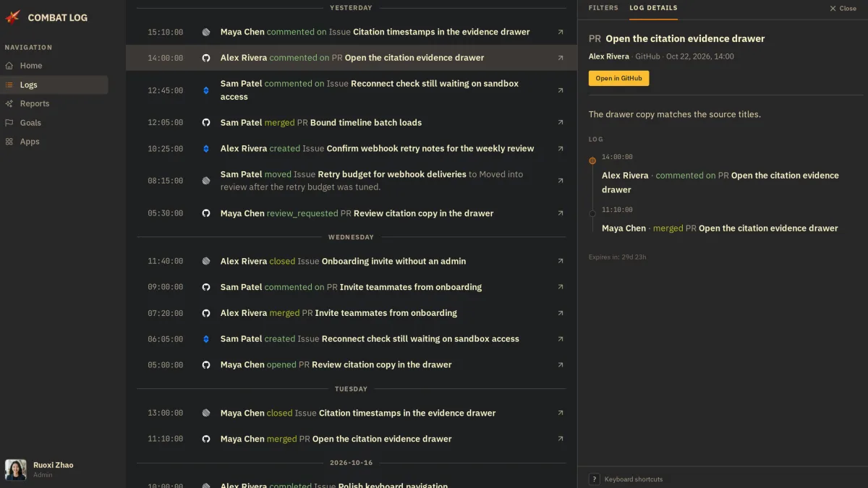This screenshot has height=488, width=868.
Task: Click the 14:00:00 timeline marker in details
Action: point(592,160)
